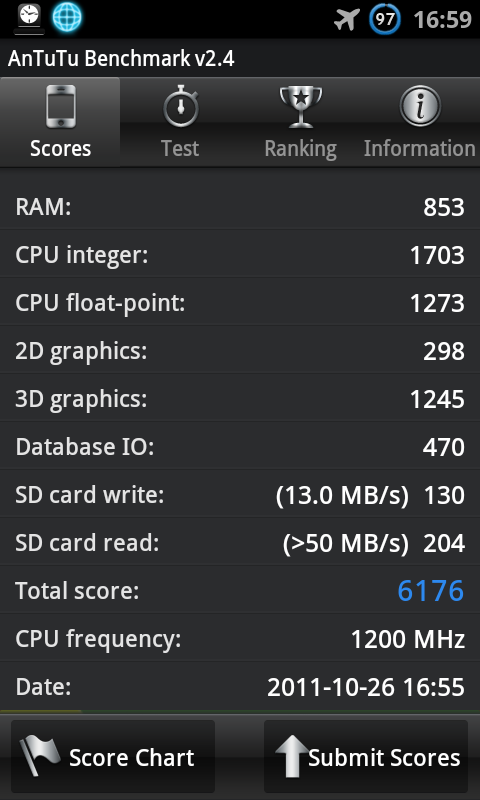This screenshot has width=480, height=800.
Task: Tap the clock notification icon in status bar
Action: pos(29,18)
